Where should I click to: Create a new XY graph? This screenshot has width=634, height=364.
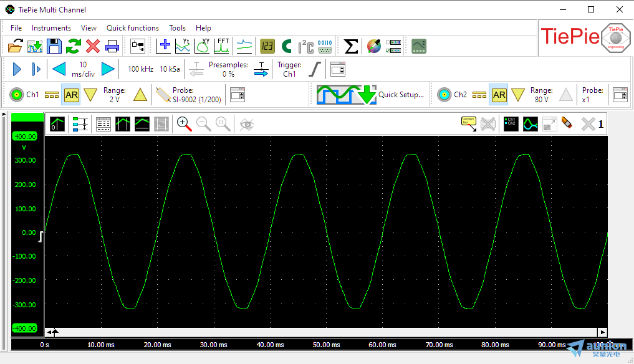pos(203,45)
